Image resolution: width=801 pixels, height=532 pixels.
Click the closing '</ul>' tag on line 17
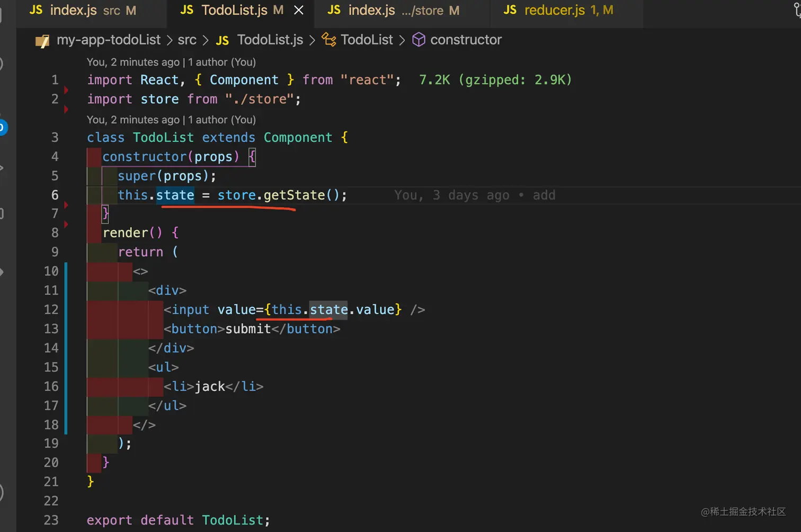[x=167, y=406]
